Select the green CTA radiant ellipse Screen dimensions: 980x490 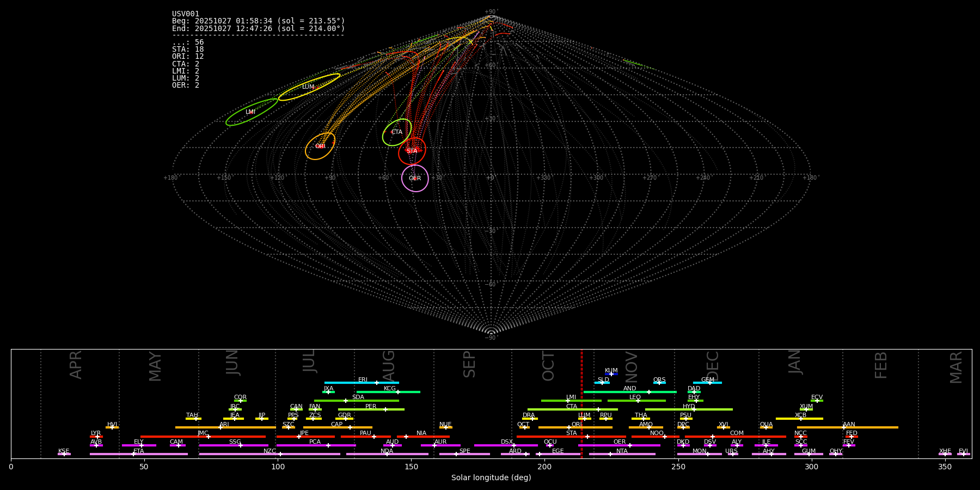click(x=397, y=132)
